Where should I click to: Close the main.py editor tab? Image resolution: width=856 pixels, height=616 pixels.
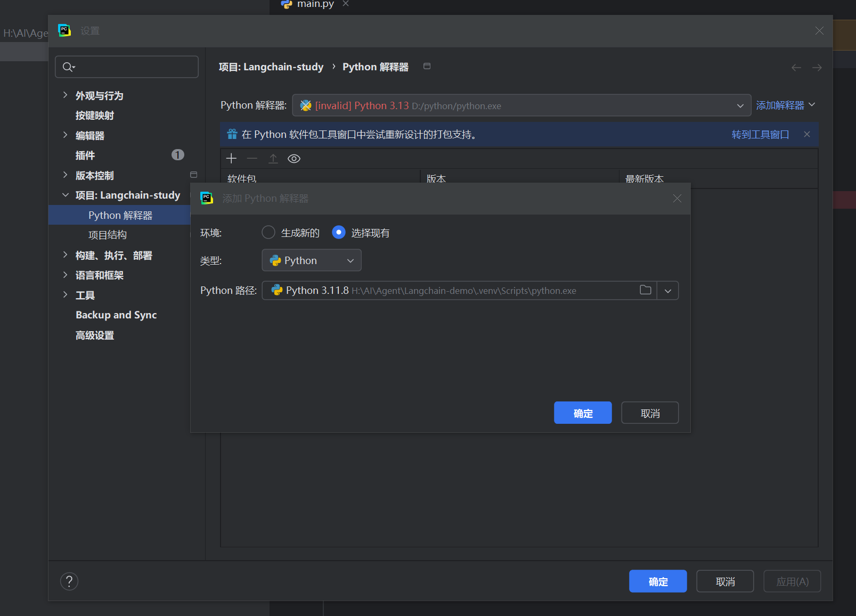346,4
